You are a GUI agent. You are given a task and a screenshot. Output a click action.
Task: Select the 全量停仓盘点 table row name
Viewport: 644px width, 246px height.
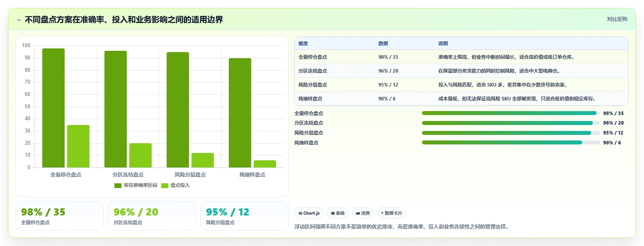[x=312, y=57]
